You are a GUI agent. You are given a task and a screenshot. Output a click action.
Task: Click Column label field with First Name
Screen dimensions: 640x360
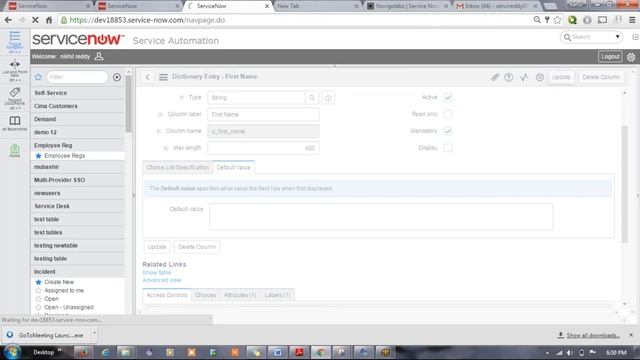tap(263, 115)
